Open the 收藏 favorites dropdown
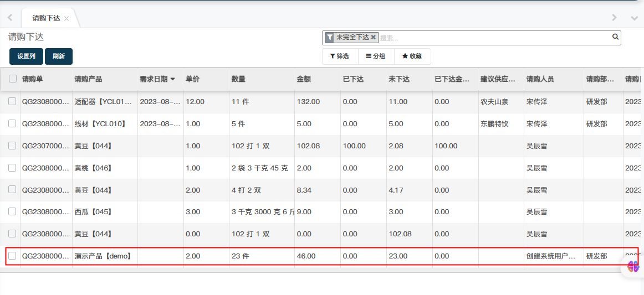 (412, 56)
